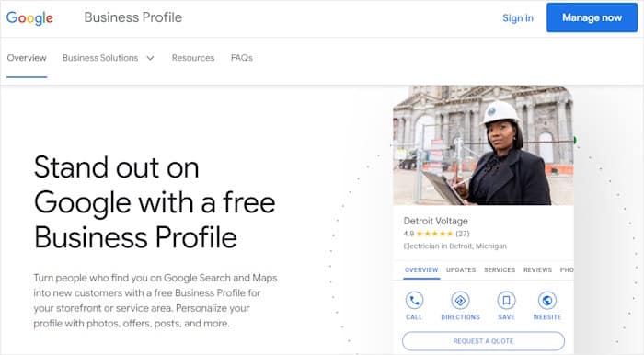The height and width of the screenshot is (355, 644).
Task: Click the REQUEST A QUOTE button
Action: coord(483,341)
